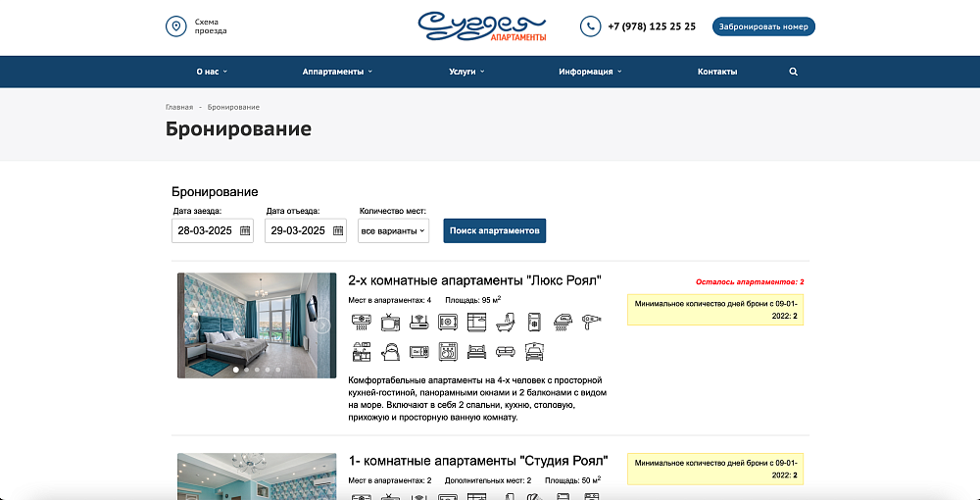Click the hair dryer amenity icon of Люкс Роял
The height and width of the screenshot is (500, 980).
pyautogui.click(x=593, y=322)
